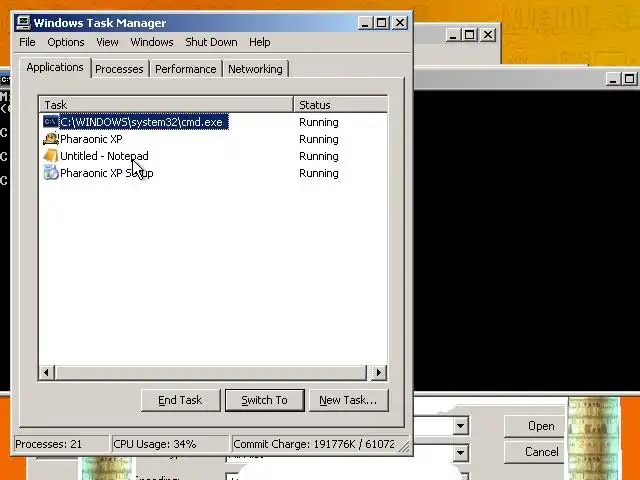
Task: Close the gray background window at top
Action: pos(488,35)
